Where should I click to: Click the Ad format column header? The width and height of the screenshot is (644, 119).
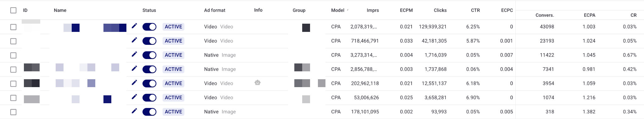click(x=214, y=10)
